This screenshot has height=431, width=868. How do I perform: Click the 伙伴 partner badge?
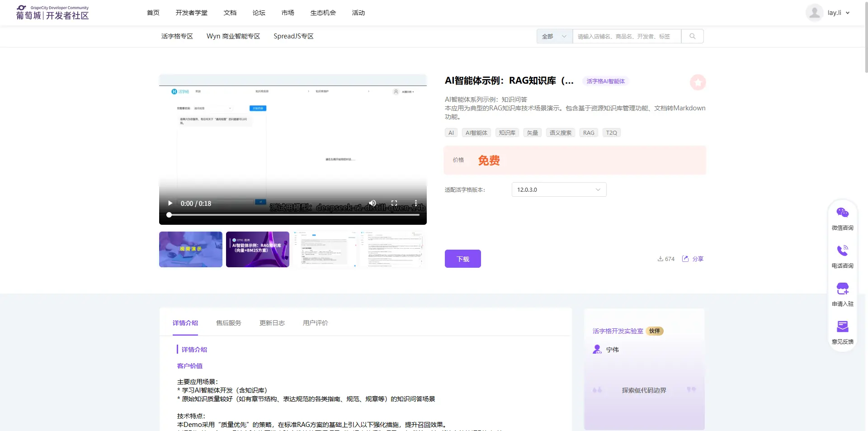pyautogui.click(x=655, y=331)
